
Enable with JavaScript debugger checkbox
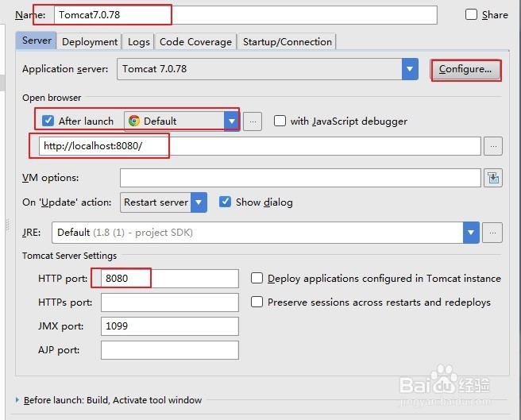point(280,121)
